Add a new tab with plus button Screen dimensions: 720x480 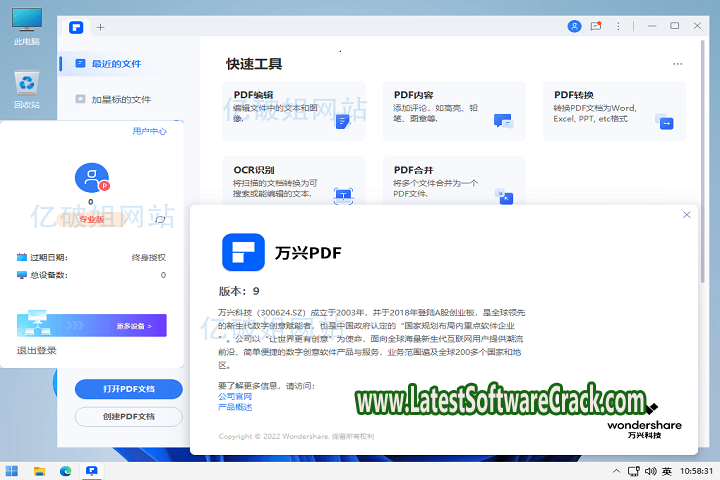[x=100, y=27]
